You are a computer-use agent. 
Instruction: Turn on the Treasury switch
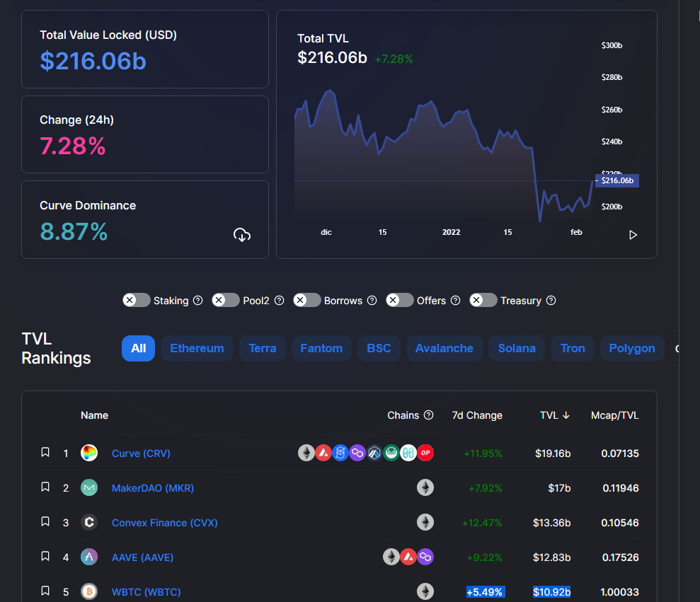click(483, 301)
